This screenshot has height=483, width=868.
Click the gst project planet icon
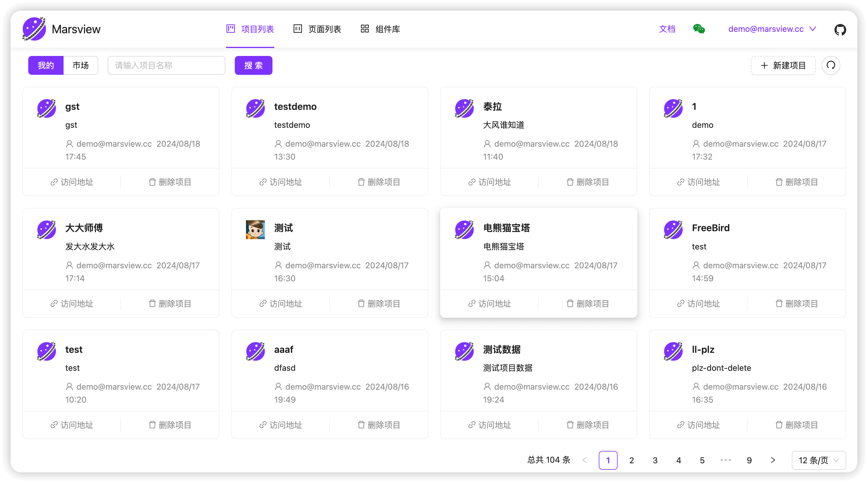[x=46, y=108]
